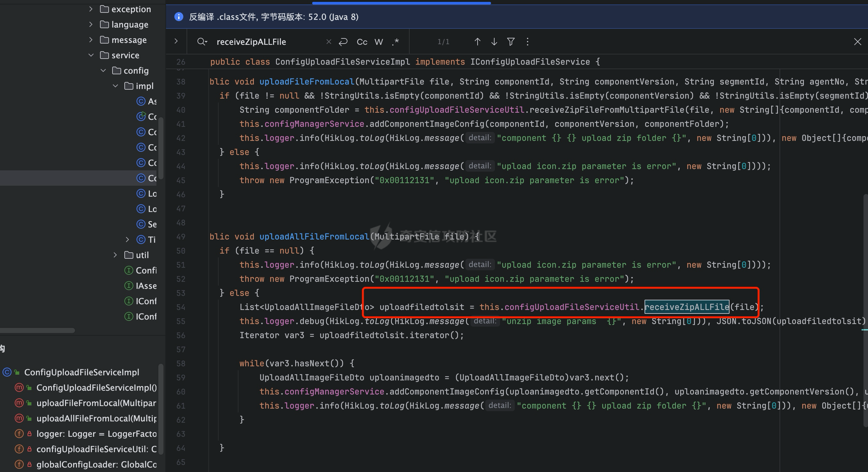Click the highlighted receiveZipALLFile method call
This screenshot has height=472, width=868.
point(687,307)
